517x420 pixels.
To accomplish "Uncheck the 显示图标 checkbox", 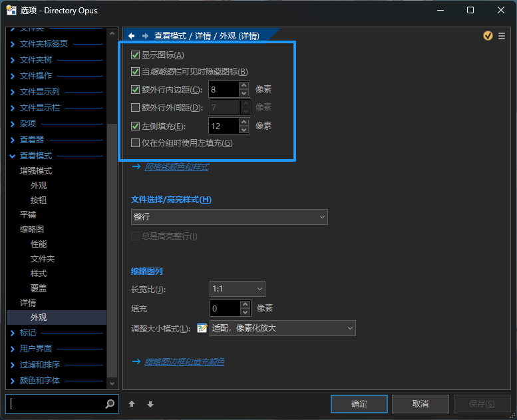I will click(x=136, y=55).
